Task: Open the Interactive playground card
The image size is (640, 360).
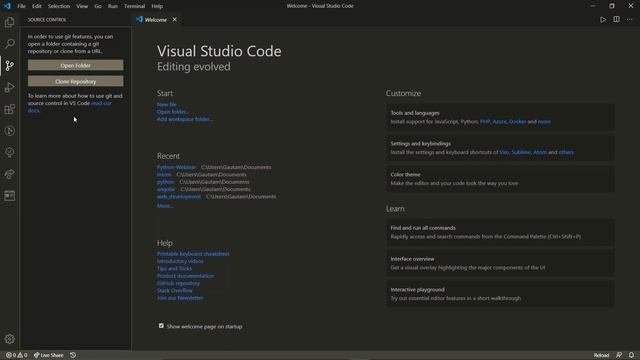Action: tap(500, 294)
